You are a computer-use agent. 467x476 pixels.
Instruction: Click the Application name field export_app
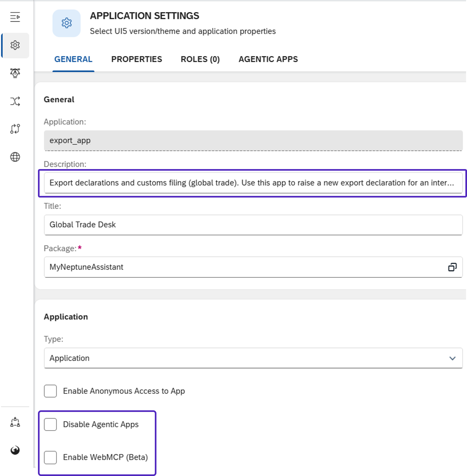point(253,140)
